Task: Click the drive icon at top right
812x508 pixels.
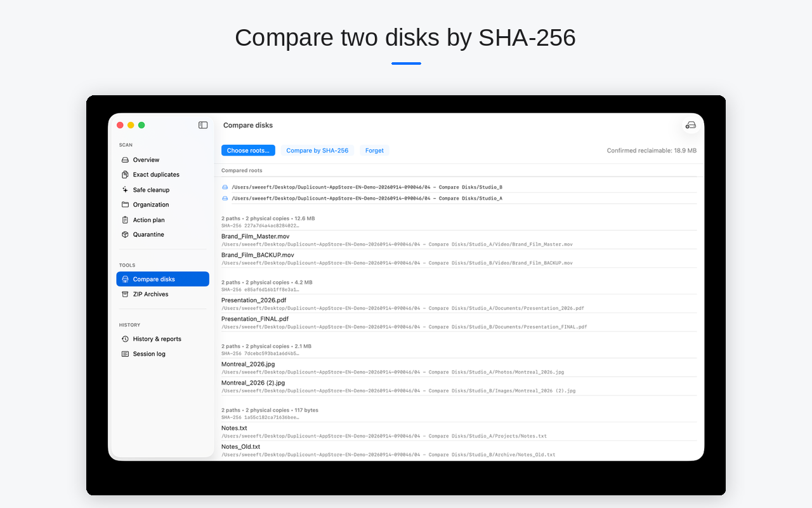Action: click(x=691, y=125)
